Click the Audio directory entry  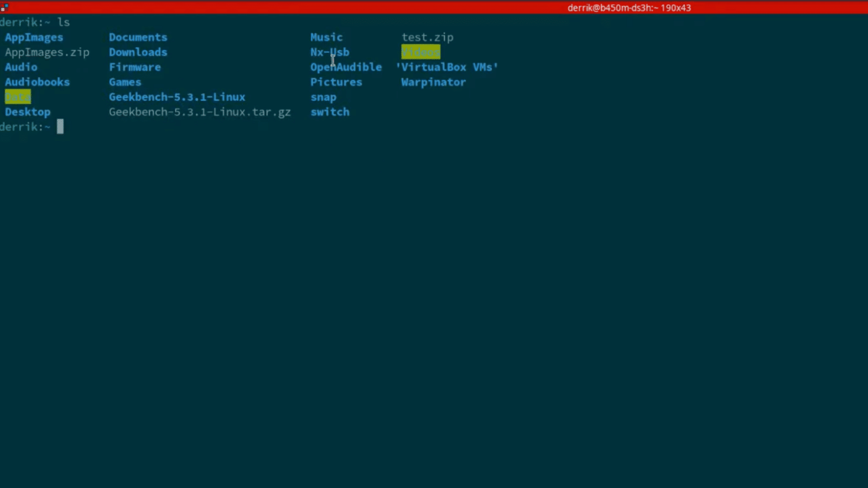click(21, 67)
